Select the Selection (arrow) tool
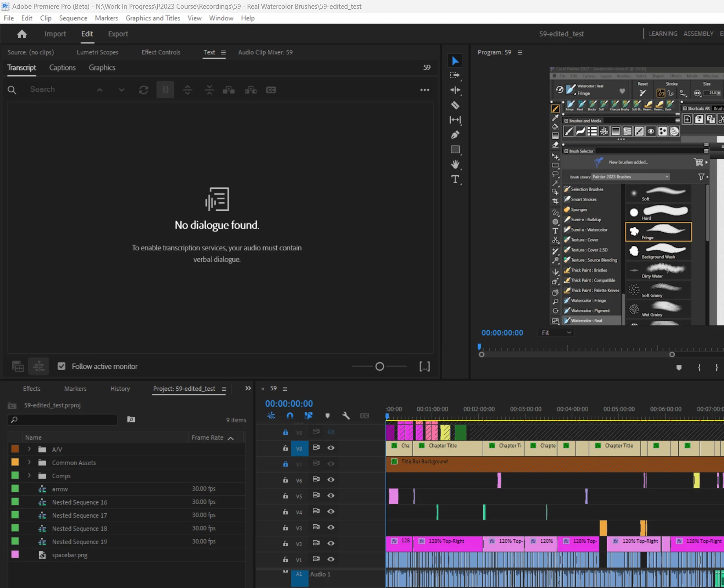Viewport: 724px width, 588px height. [455, 61]
